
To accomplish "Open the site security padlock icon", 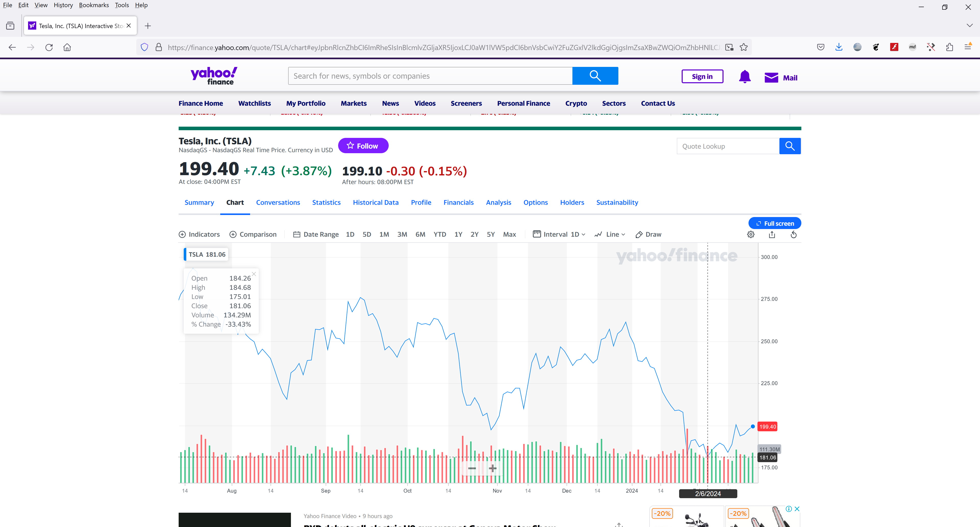I will (159, 47).
